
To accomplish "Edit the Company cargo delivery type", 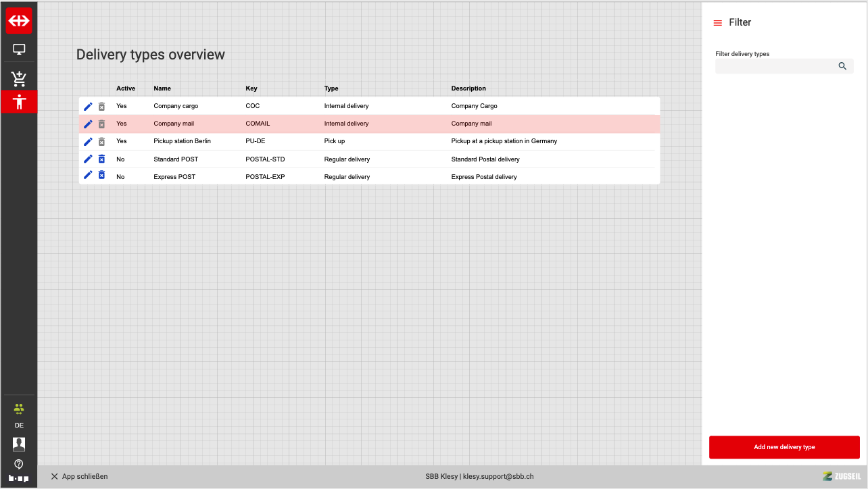I will (88, 106).
